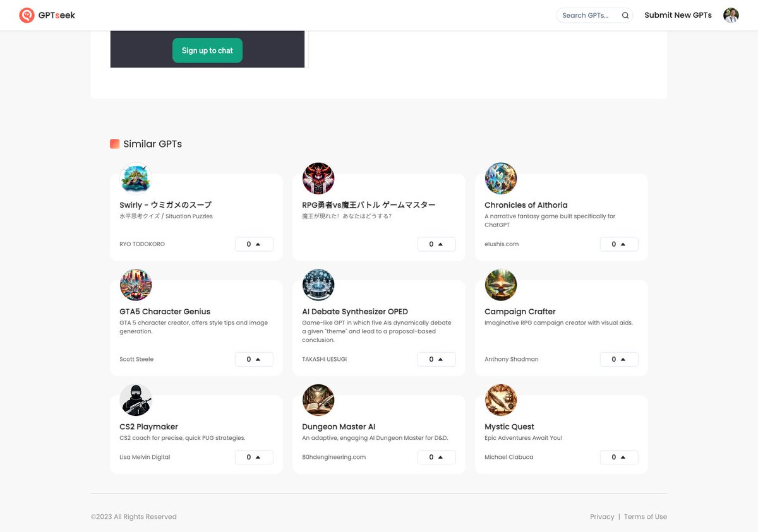
Task: Open the Swirly turtle island avatar
Action: 136,179
